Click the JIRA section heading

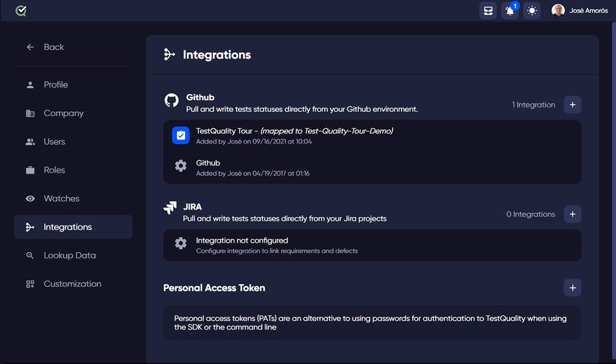192,207
